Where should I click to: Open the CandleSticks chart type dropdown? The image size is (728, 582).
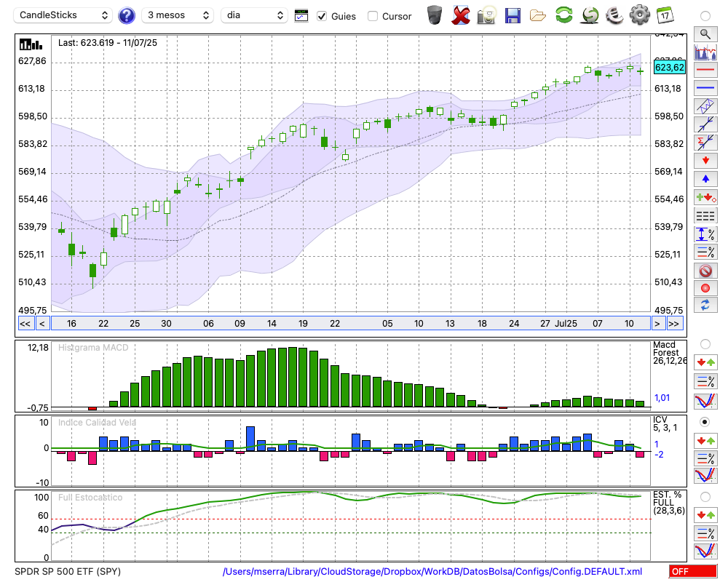(63, 15)
